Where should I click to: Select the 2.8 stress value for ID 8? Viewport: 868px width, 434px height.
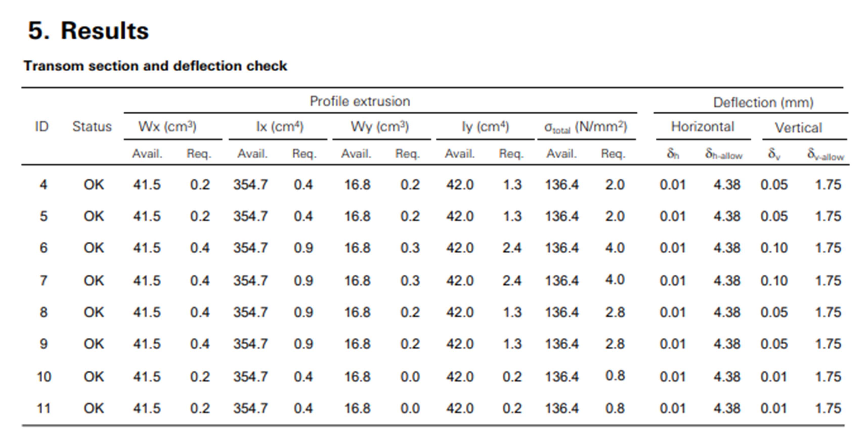point(615,312)
